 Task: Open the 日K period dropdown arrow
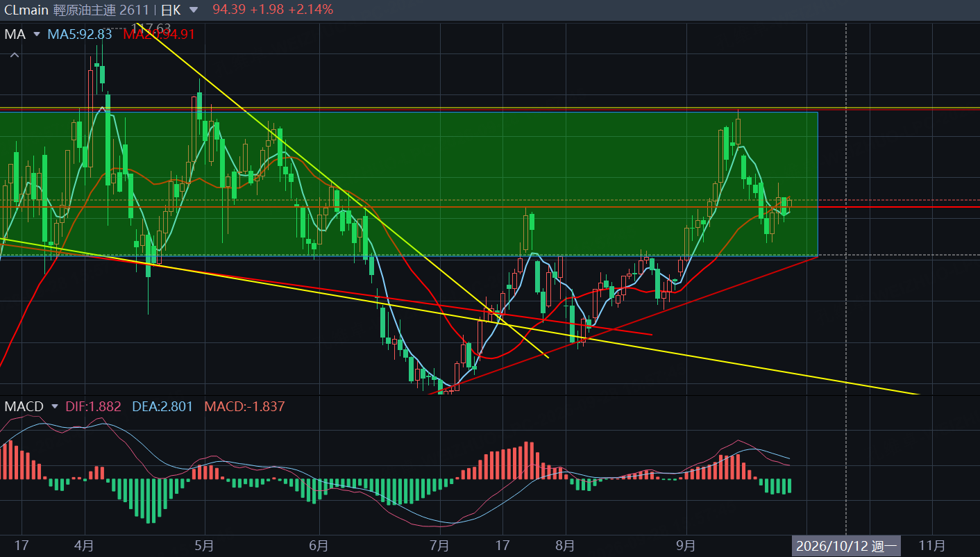coord(193,10)
